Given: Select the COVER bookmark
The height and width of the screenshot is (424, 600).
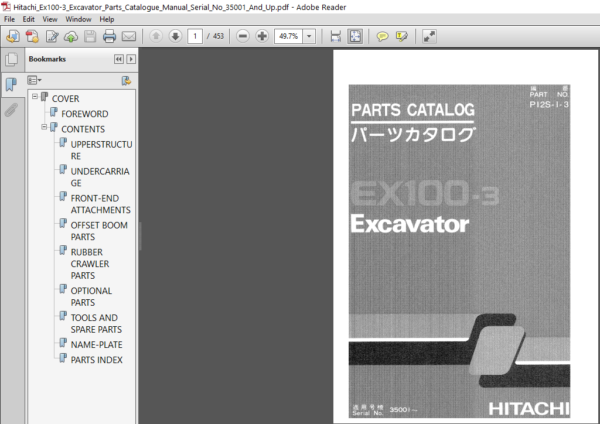Looking at the screenshot, I should pos(65,99).
